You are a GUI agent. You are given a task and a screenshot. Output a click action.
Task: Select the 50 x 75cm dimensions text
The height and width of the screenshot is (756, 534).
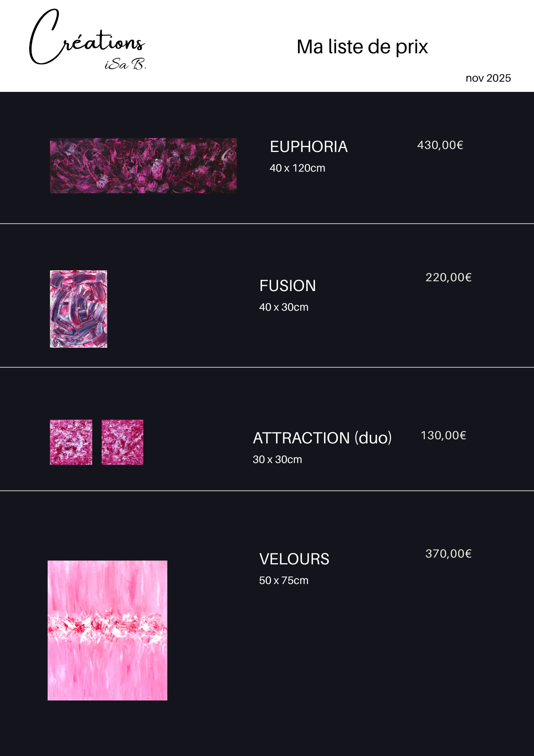(284, 581)
